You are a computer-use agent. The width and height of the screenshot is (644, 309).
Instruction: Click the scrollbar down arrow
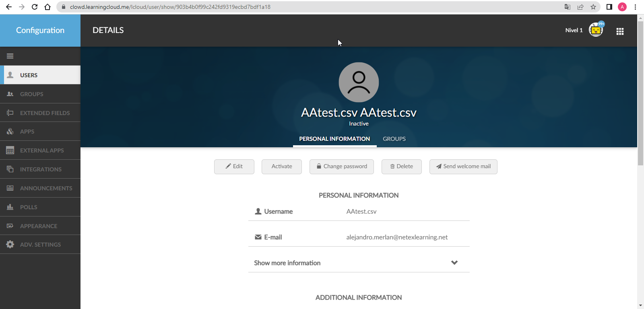[x=640, y=305]
